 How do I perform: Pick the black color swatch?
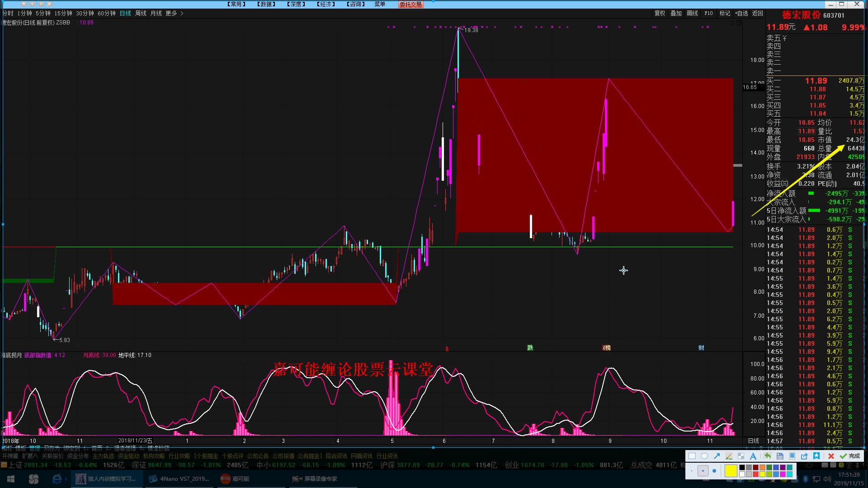click(x=742, y=467)
